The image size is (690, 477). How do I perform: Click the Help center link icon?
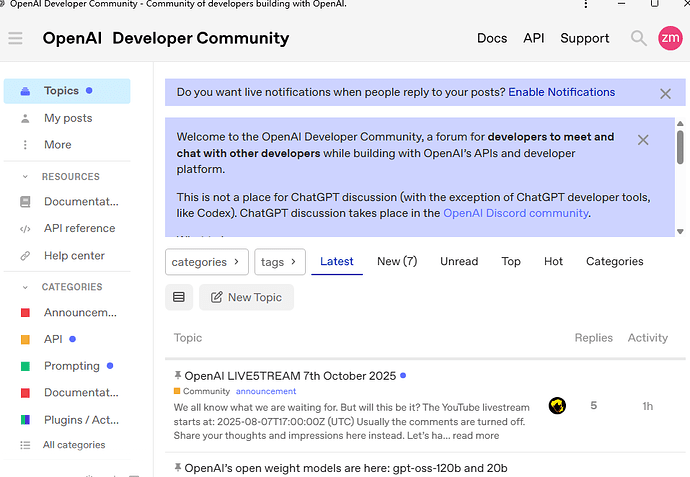pyautogui.click(x=26, y=256)
